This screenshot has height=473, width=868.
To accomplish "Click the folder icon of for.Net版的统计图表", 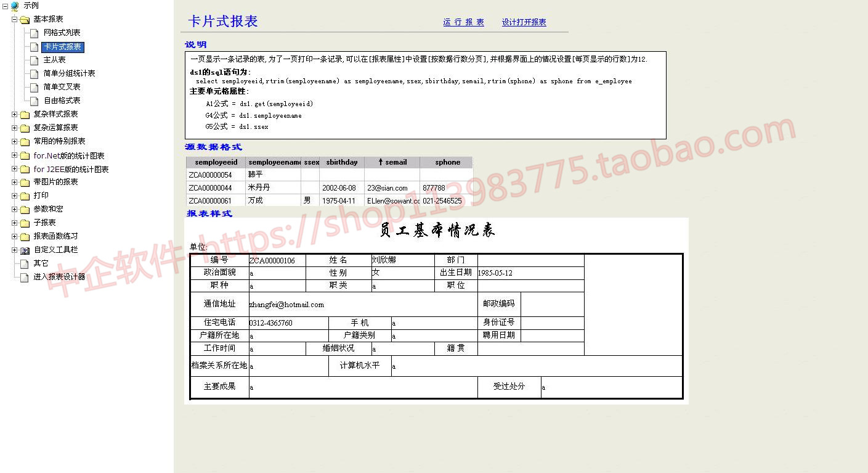I will pos(25,156).
